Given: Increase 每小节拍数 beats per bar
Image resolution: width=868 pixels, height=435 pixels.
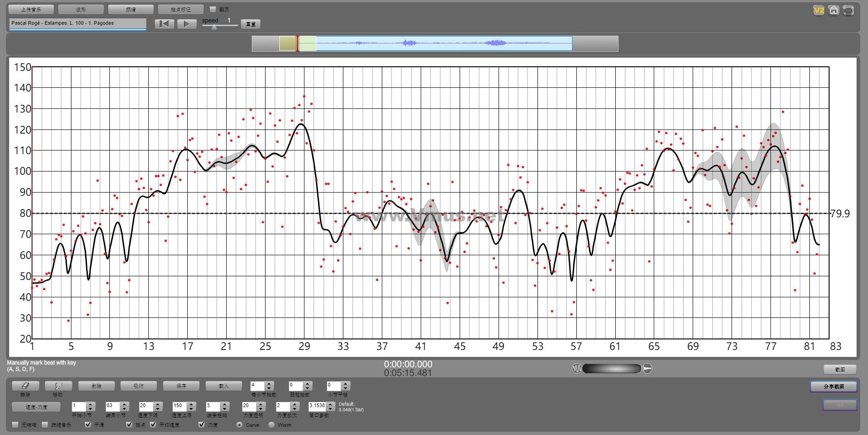Looking at the screenshot, I should [x=269, y=384].
